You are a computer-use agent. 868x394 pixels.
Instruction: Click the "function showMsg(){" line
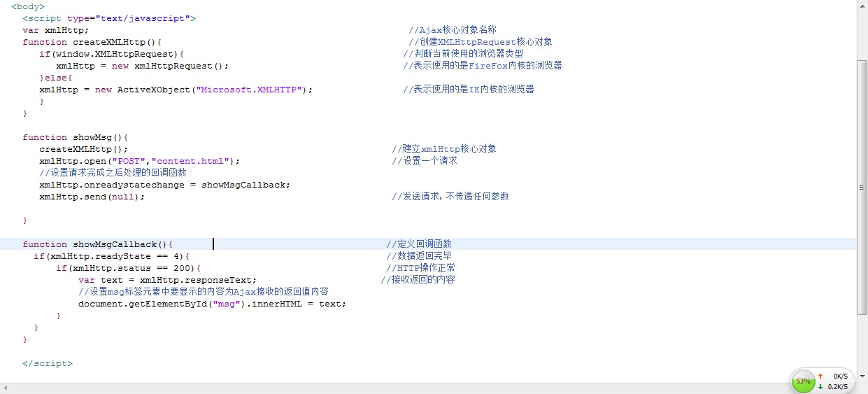point(76,137)
